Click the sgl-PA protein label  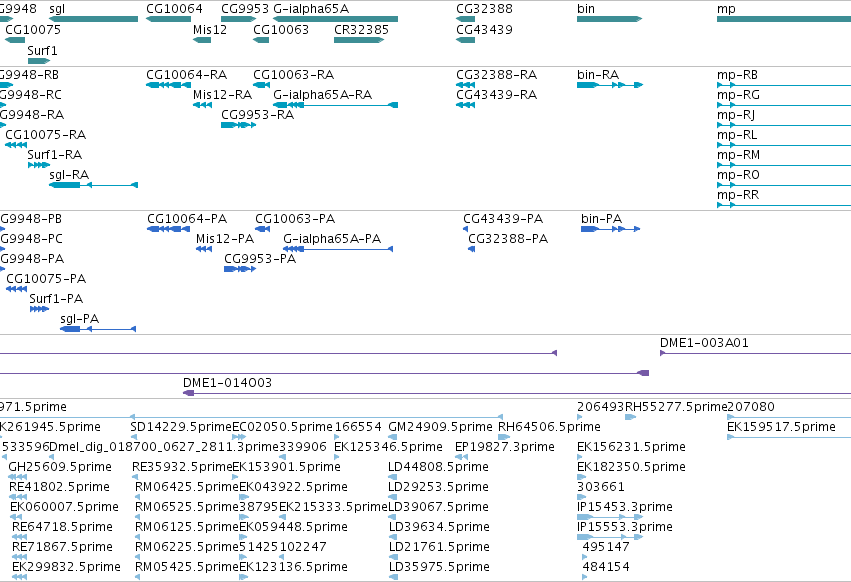pos(80,319)
